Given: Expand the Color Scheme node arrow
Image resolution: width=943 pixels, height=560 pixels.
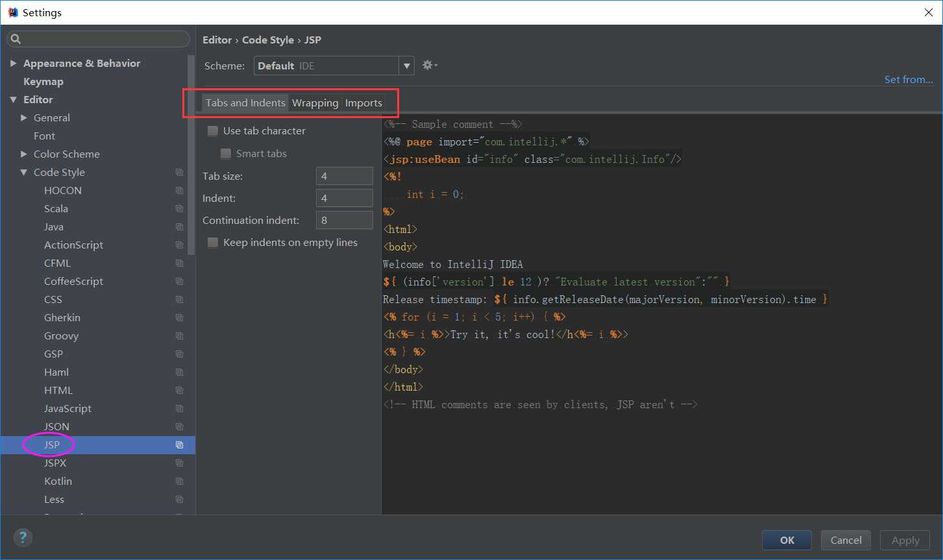Looking at the screenshot, I should click(x=24, y=154).
